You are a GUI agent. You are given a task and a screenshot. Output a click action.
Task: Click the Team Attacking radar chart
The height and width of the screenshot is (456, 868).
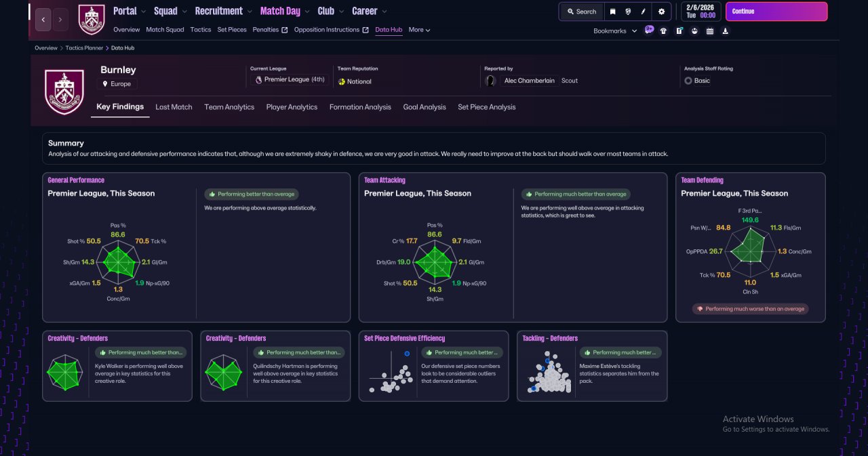pyautogui.click(x=434, y=262)
